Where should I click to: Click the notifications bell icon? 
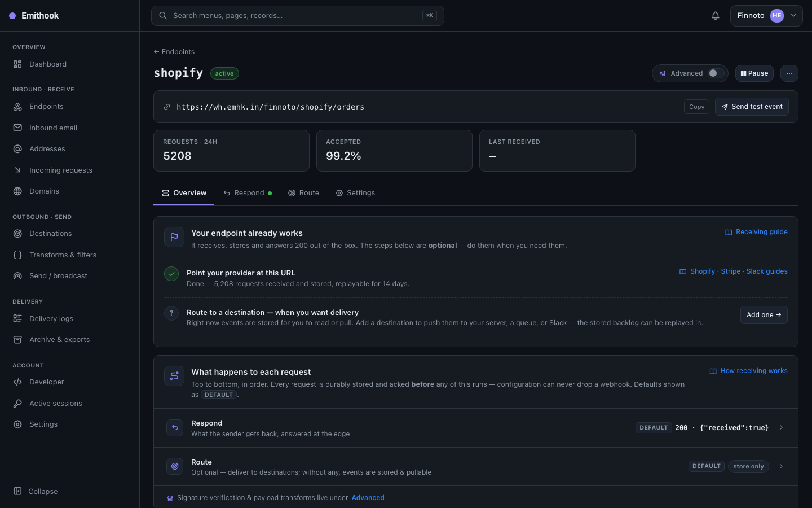[716, 16]
